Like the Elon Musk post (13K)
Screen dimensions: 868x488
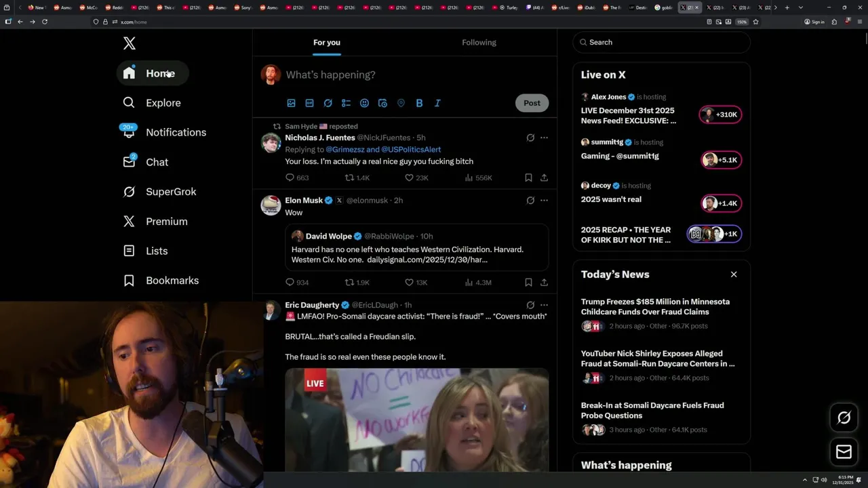coord(416,283)
